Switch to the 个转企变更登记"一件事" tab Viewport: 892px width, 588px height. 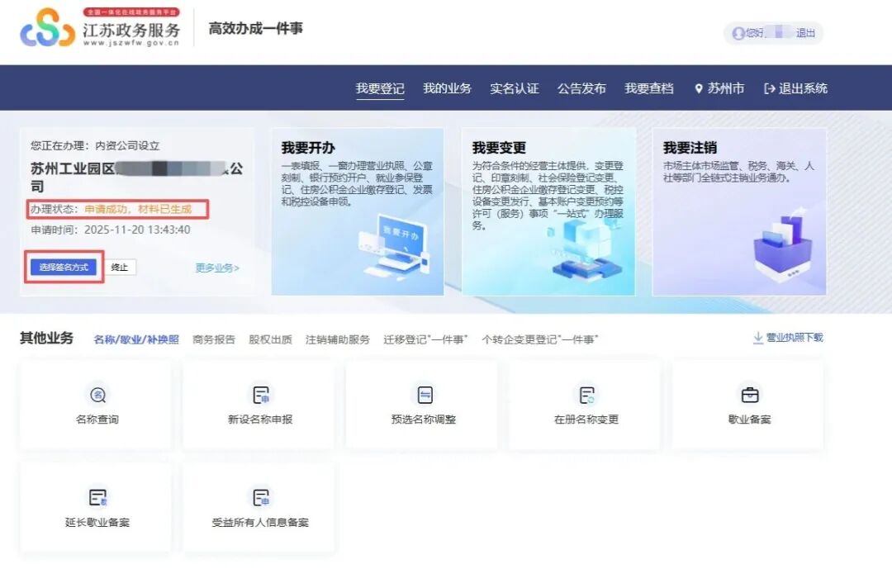click(x=540, y=339)
